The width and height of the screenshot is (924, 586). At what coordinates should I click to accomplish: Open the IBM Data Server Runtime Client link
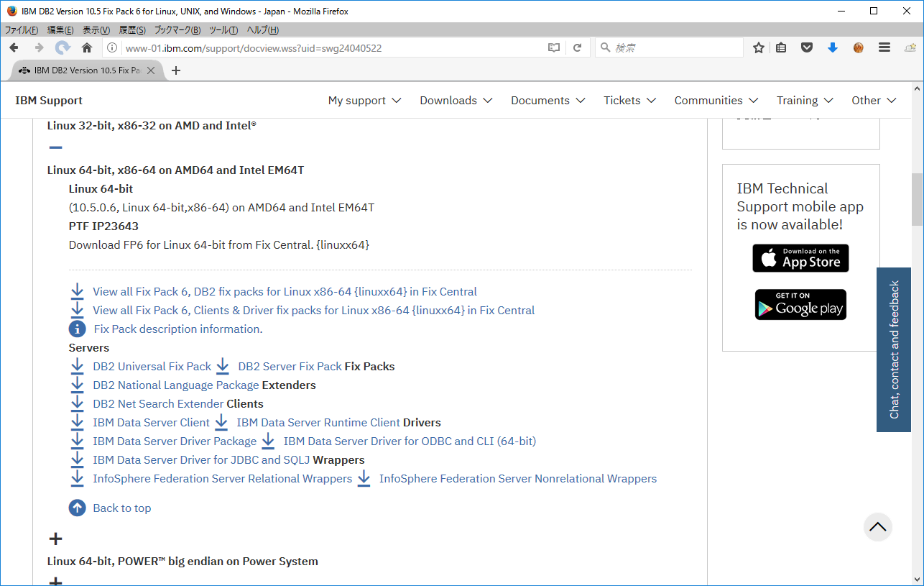click(x=318, y=422)
